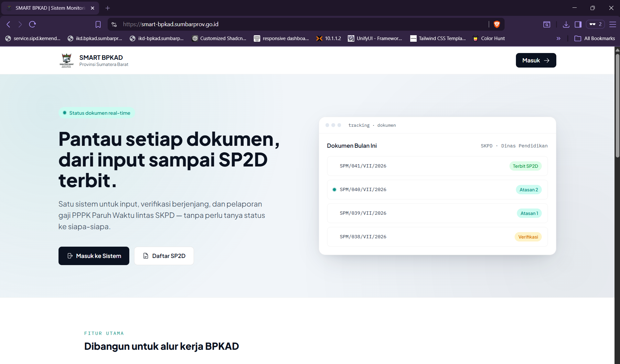Viewport: 620px width, 364px height.
Task: Open the private window glasses counter
Action: click(595, 24)
